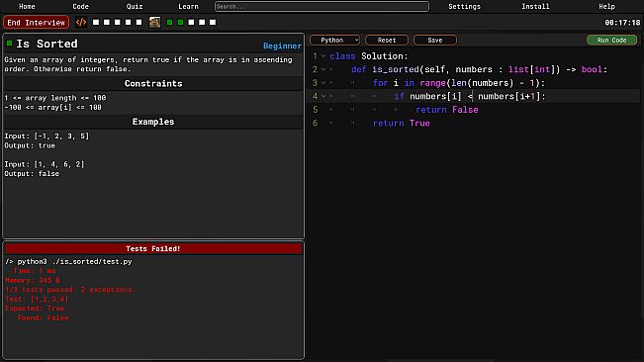Select the last white square in progress row
644x362 pixels.
[213, 22]
